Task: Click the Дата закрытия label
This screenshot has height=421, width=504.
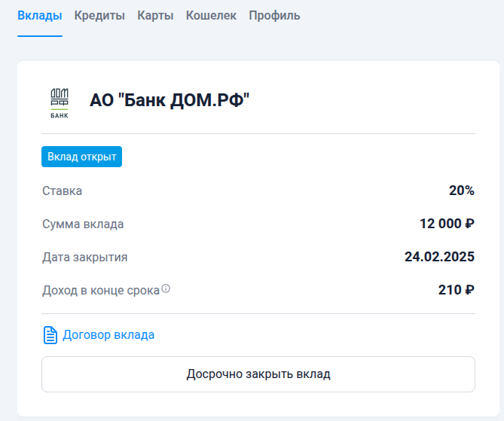Action: [x=85, y=257]
